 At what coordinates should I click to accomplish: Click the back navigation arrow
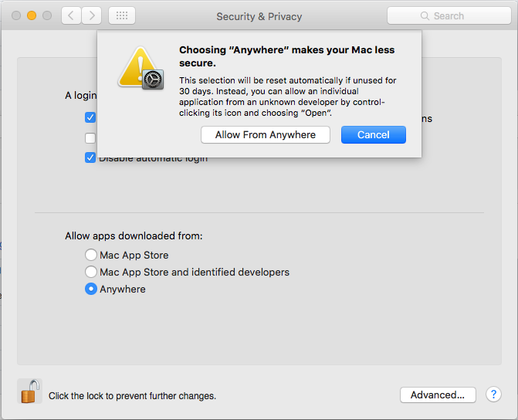pos(71,15)
